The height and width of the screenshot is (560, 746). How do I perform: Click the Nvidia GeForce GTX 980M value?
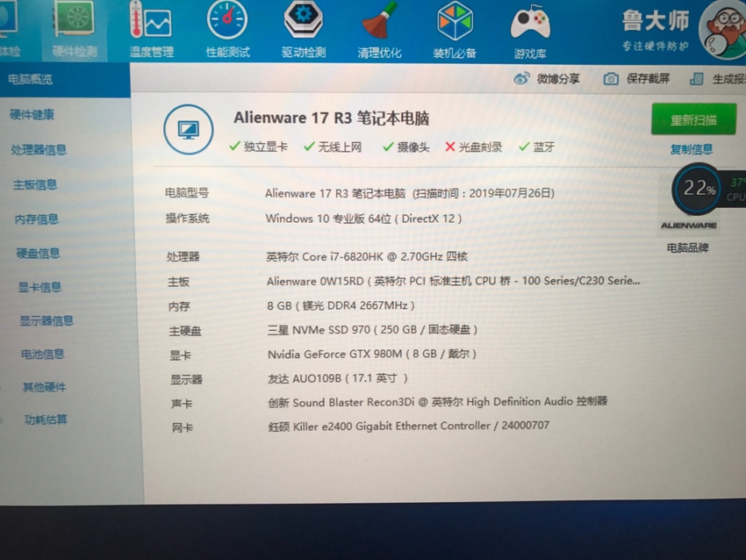coord(372,354)
